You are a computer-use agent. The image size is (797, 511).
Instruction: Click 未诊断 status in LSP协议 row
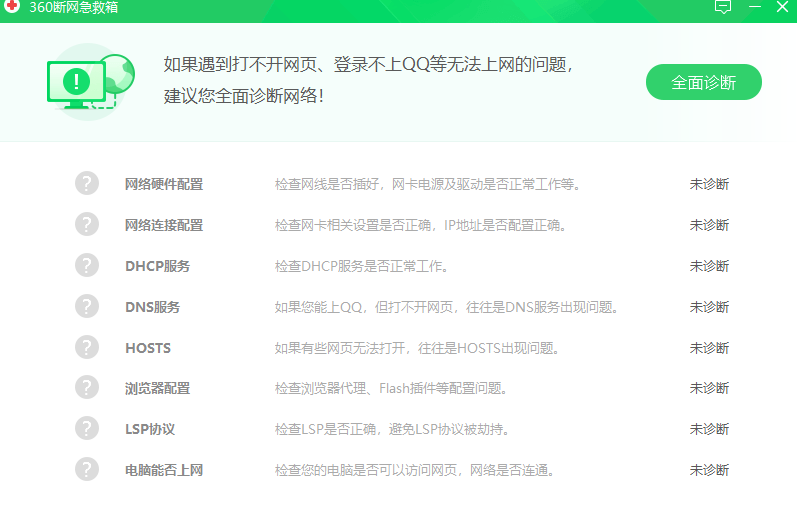709,429
